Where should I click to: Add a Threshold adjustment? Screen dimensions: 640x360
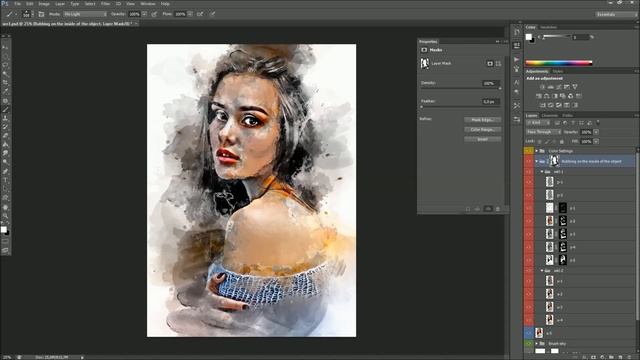559,105
